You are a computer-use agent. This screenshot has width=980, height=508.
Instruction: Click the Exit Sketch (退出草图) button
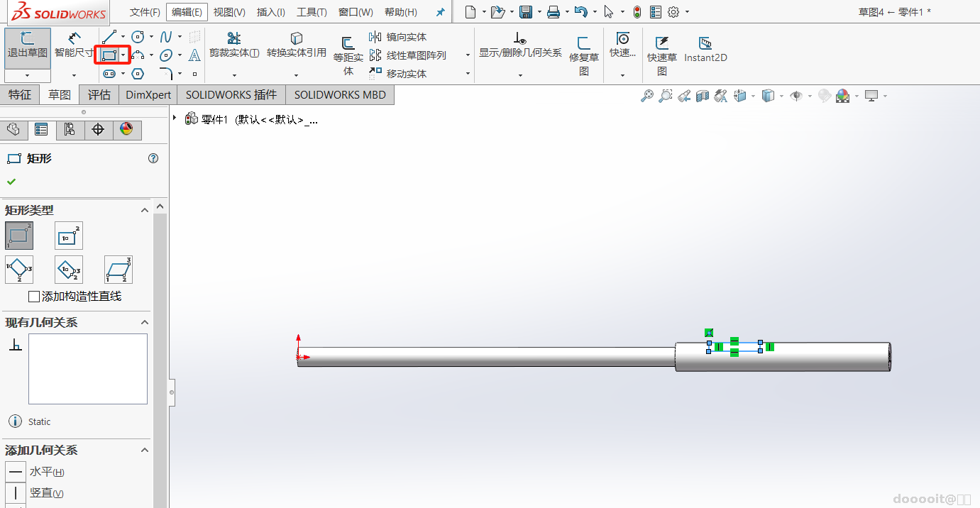pos(28,47)
